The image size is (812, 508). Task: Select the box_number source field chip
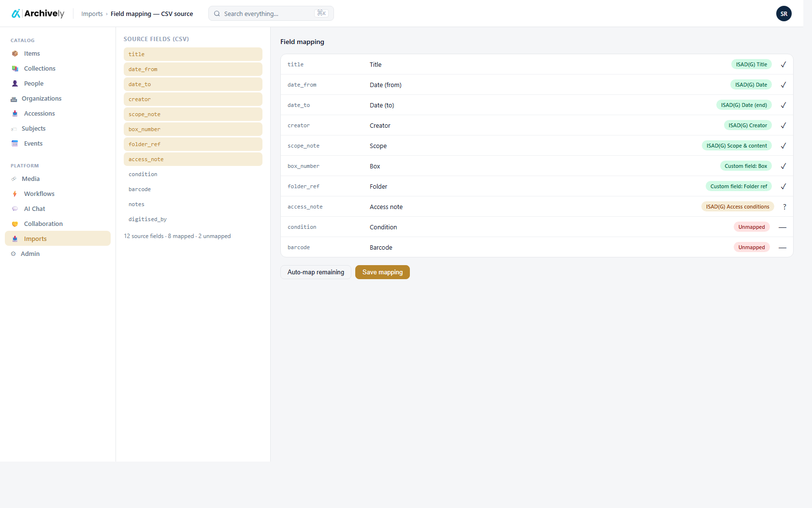point(193,129)
